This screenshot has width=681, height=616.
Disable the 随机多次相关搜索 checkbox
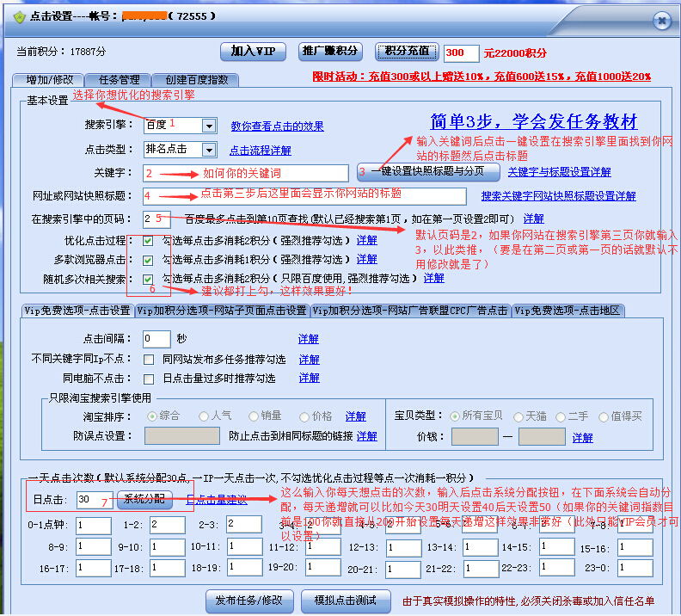pos(149,279)
